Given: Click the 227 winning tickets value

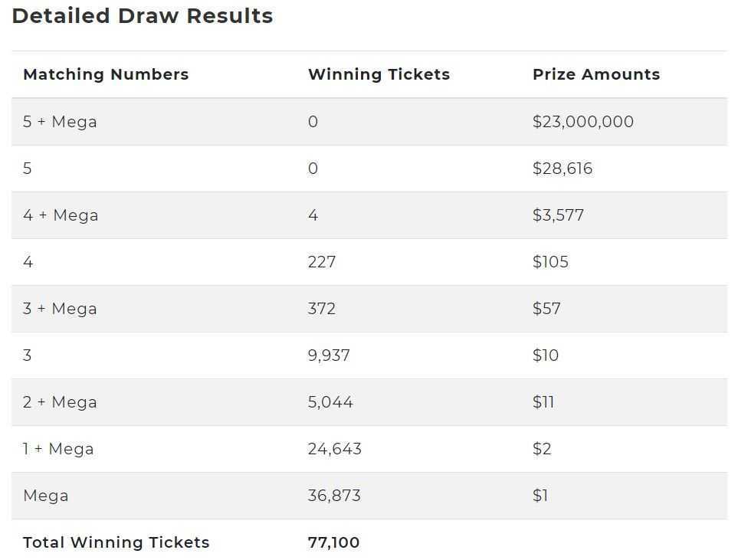Looking at the screenshot, I should (x=322, y=262).
